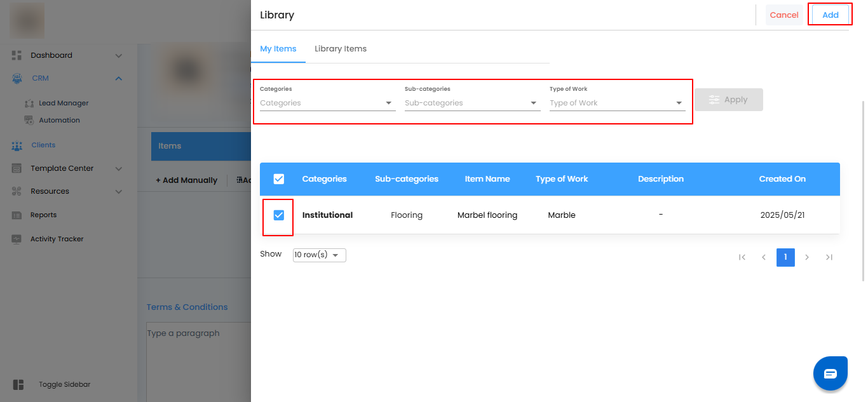This screenshot has width=868, height=402.
Task: Click the Template Center icon
Action: (17, 168)
